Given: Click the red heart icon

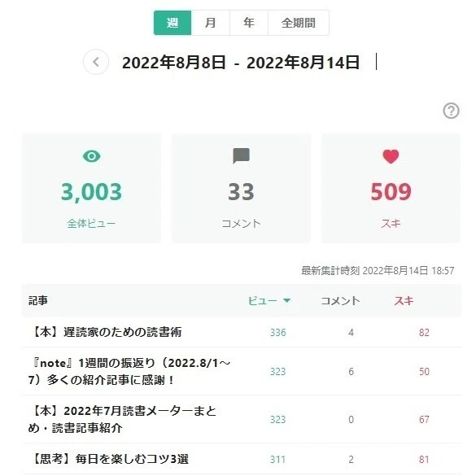Looking at the screenshot, I should pyautogui.click(x=391, y=157).
